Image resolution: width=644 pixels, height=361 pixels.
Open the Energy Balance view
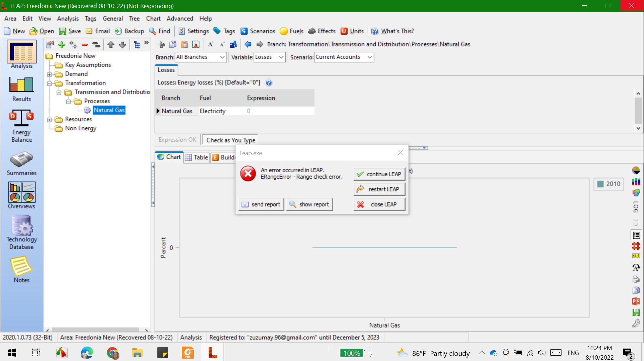[x=21, y=126]
